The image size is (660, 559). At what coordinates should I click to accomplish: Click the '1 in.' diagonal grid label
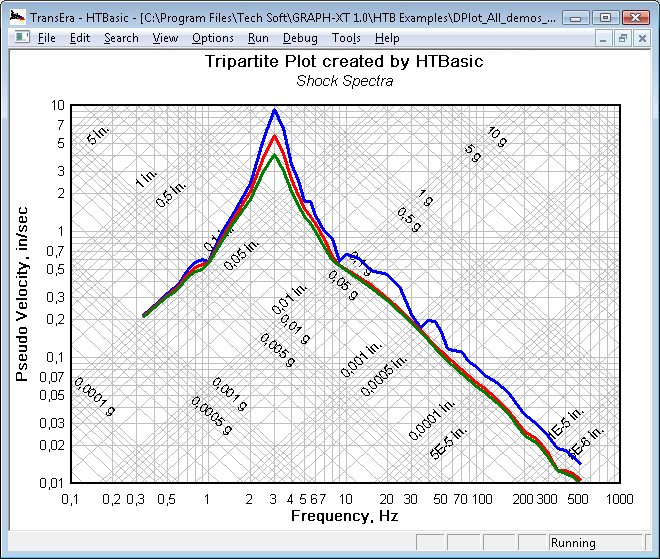pos(146,178)
